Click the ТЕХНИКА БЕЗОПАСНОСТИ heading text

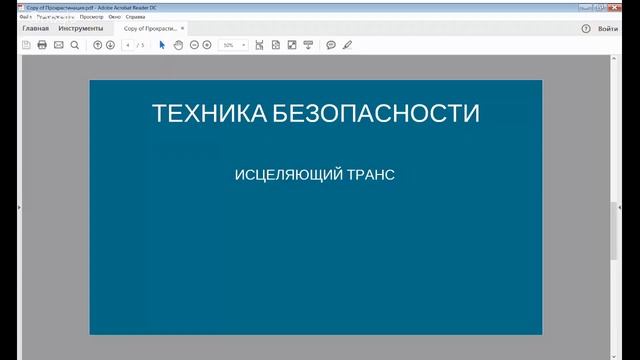(x=316, y=113)
